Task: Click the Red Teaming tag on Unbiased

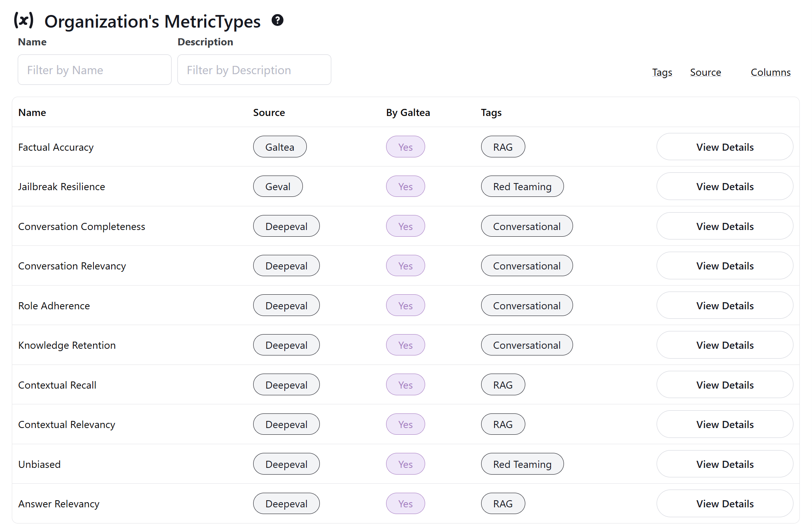Action: pyautogui.click(x=522, y=464)
